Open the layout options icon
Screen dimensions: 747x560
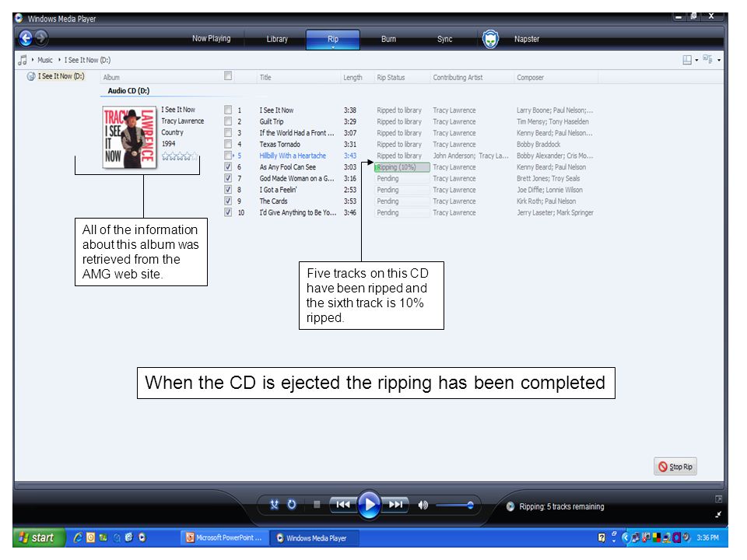click(687, 60)
